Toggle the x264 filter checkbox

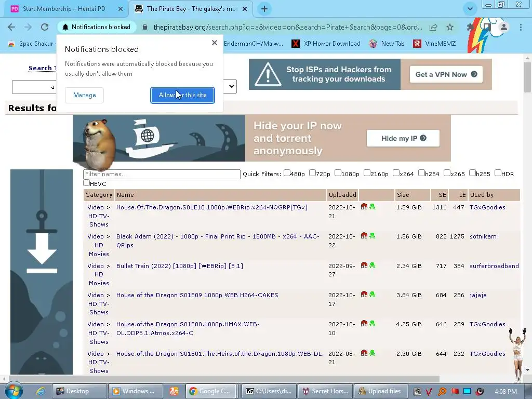[396, 173]
